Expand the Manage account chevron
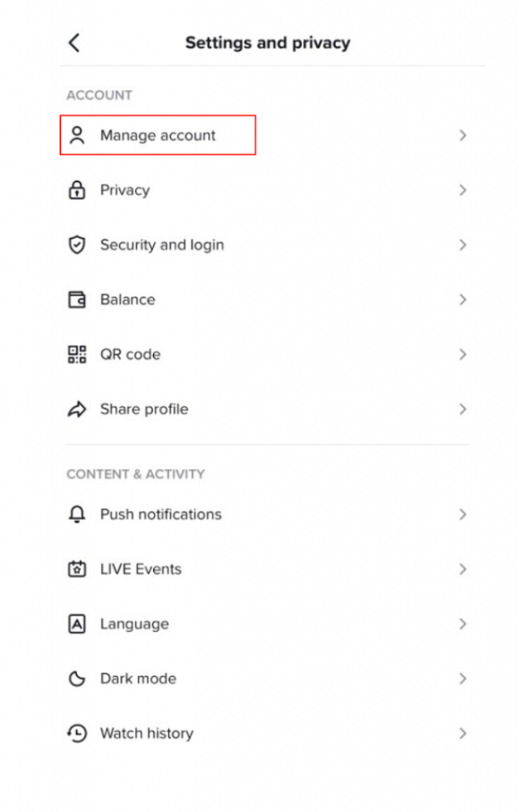519x812 pixels. pyautogui.click(x=463, y=136)
